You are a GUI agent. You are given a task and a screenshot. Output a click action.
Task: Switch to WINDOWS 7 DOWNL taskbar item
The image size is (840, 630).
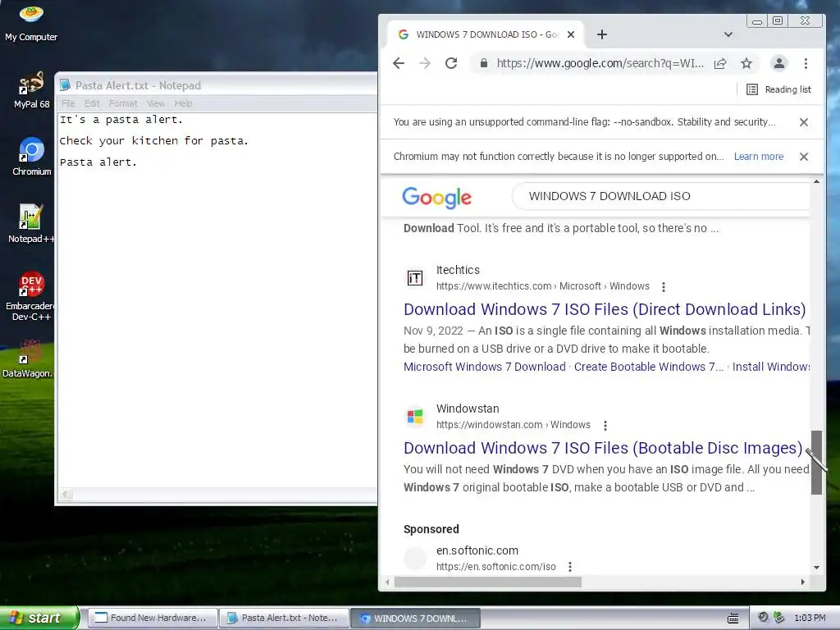(415, 619)
